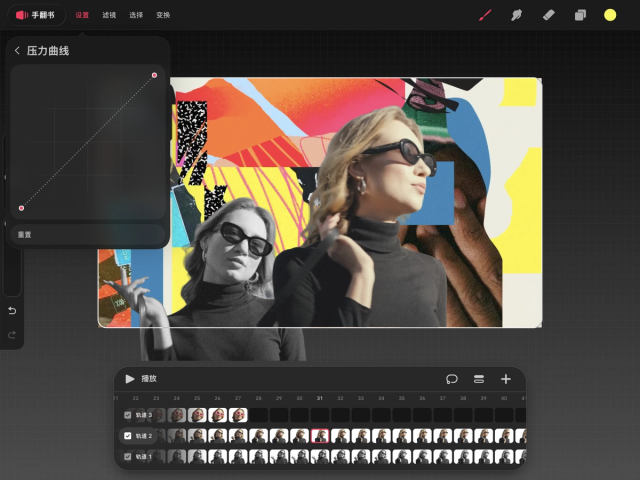Open the 滤镜 menu
The image size is (640, 480).
tap(109, 15)
